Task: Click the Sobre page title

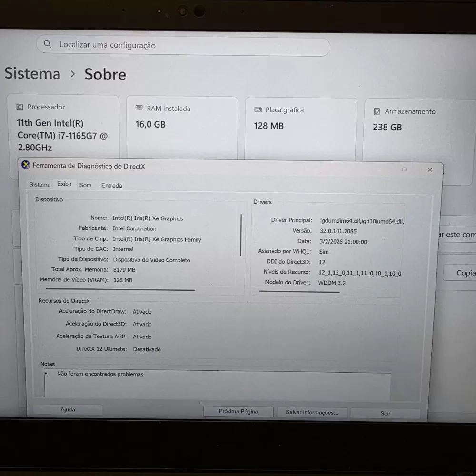Action: 105,74
